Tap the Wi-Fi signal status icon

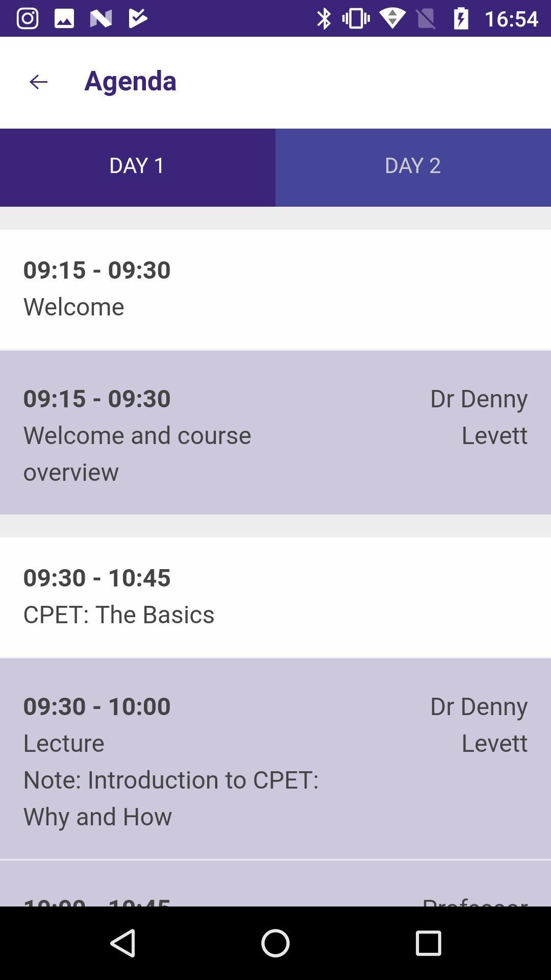coord(392,18)
